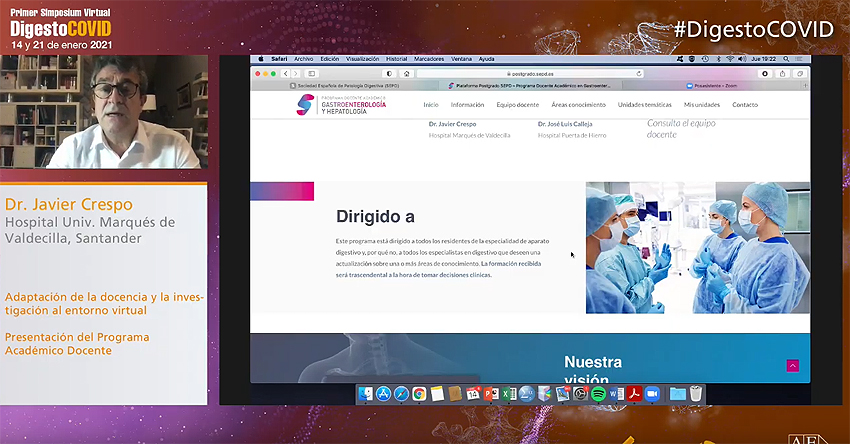Image resolution: width=850 pixels, height=444 pixels.
Task: Open Spotlight search in the menu bar
Action: pos(785,59)
